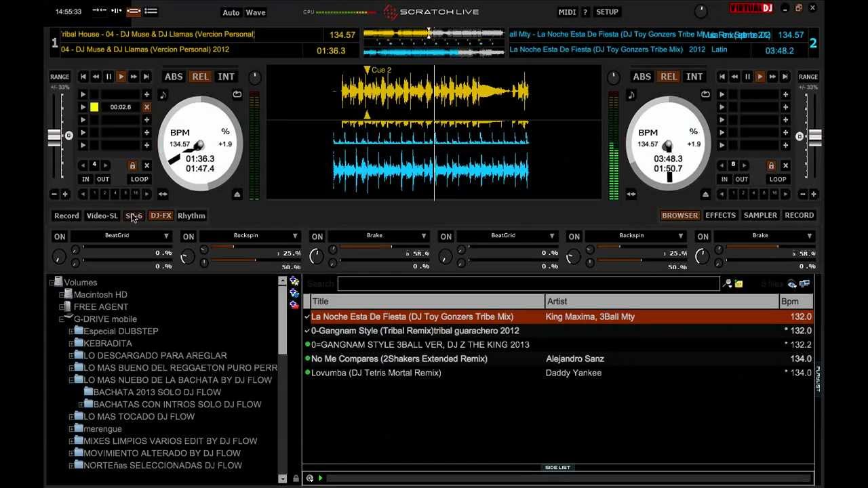Fast forward the left deck track
Image resolution: width=868 pixels, height=488 pixels.
coord(134,77)
